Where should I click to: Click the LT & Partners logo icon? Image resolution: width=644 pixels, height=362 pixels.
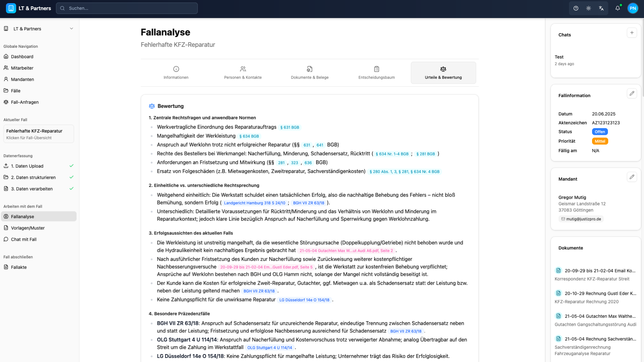(11, 8)
